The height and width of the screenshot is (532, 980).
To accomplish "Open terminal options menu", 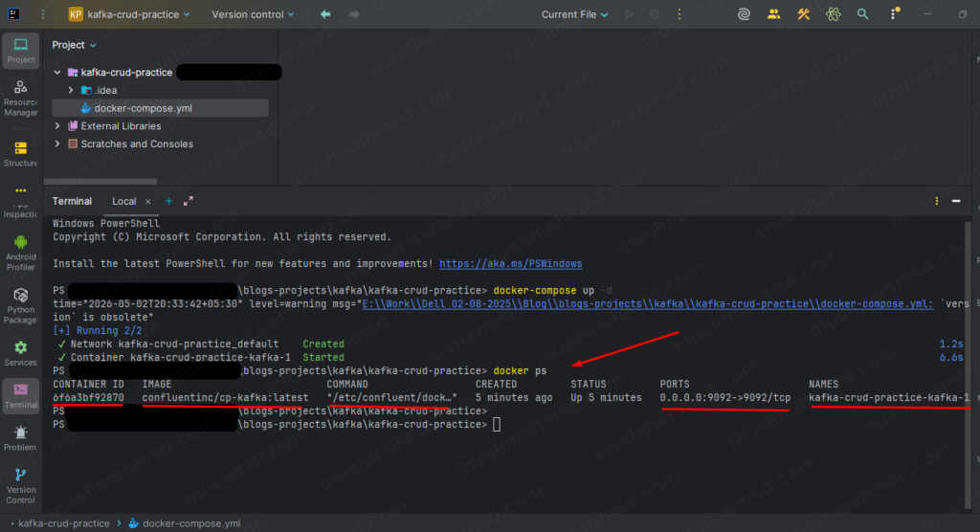I will pyautogui.click(x=936, y=201).
